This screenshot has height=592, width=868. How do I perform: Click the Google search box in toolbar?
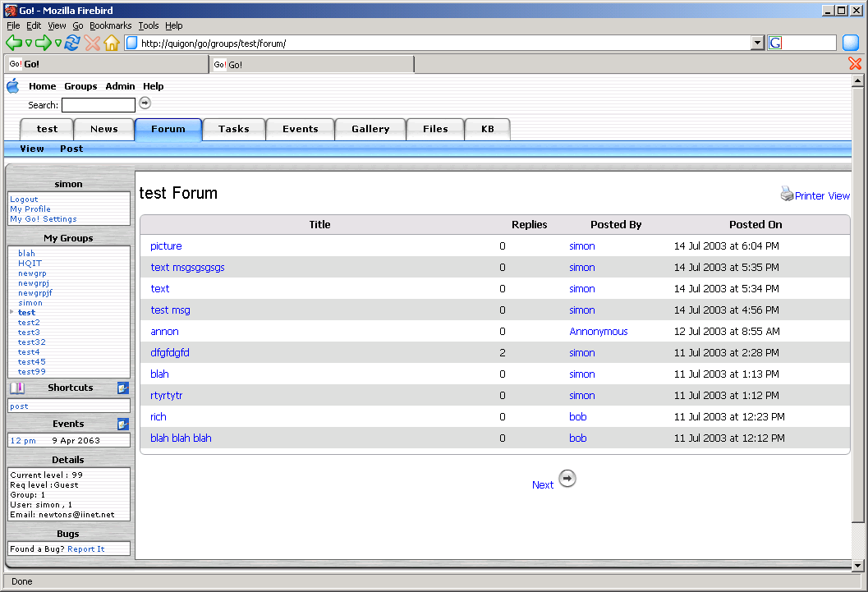(x=809, y=43)
